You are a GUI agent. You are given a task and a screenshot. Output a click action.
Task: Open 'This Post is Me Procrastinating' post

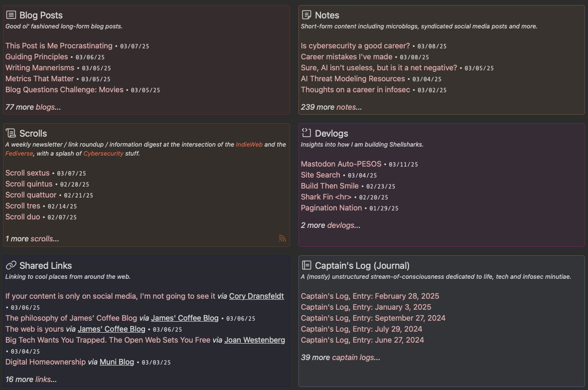click(59, 46)
